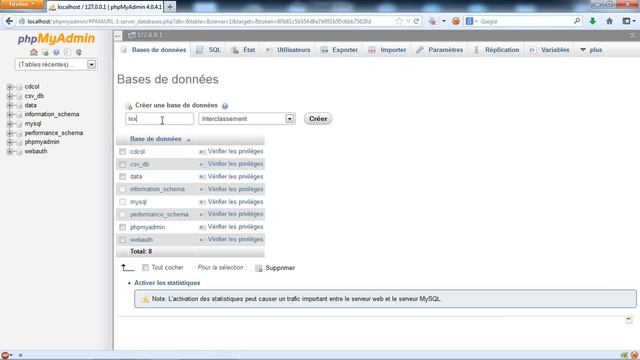Select webauth in the sidebar tree
The image size is (640, 360).
tap(36, 151)
